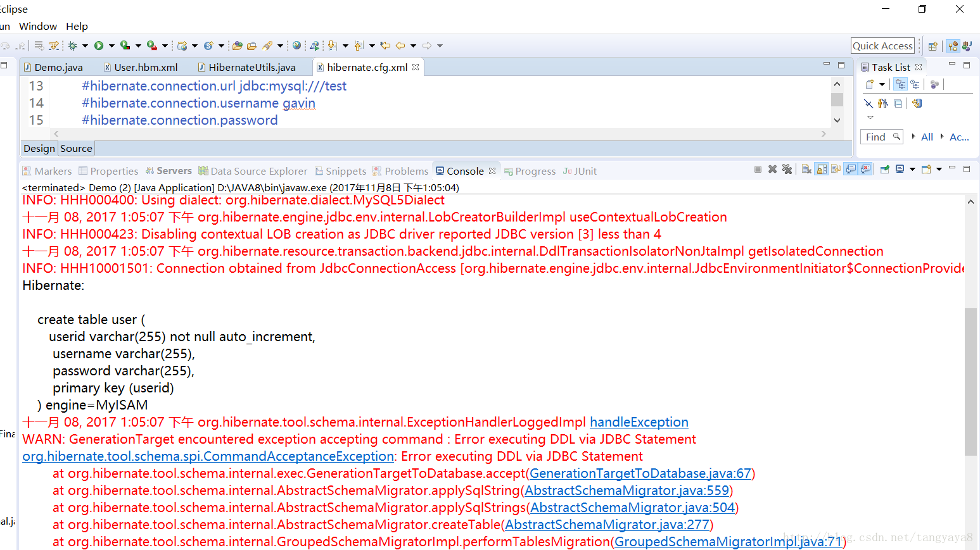This screenshot has width=980, height=550.
Task: Open the Debug button dropdown arrow
Action: (x=85, y=46)
